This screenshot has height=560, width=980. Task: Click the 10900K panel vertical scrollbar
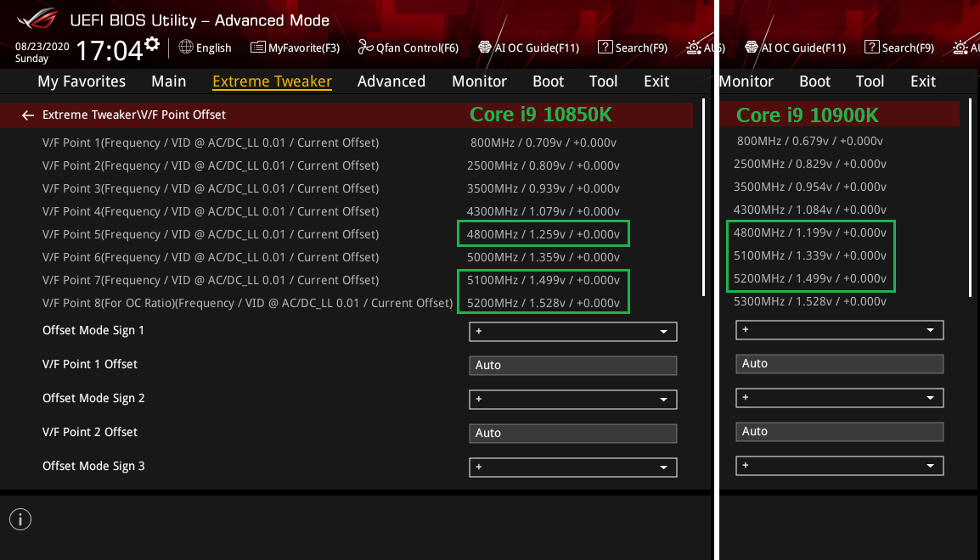[x=970, y=198]
